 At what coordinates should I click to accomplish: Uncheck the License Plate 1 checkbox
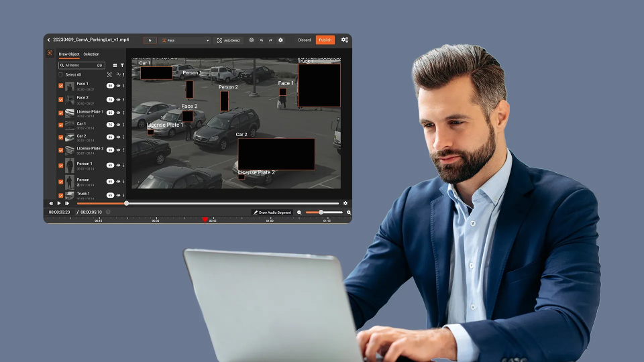coord(61,113)
